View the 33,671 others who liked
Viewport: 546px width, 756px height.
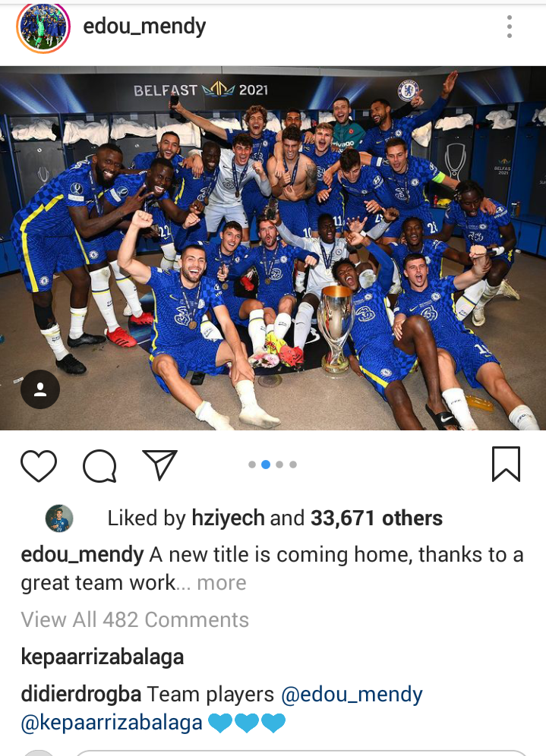[376, 518]
